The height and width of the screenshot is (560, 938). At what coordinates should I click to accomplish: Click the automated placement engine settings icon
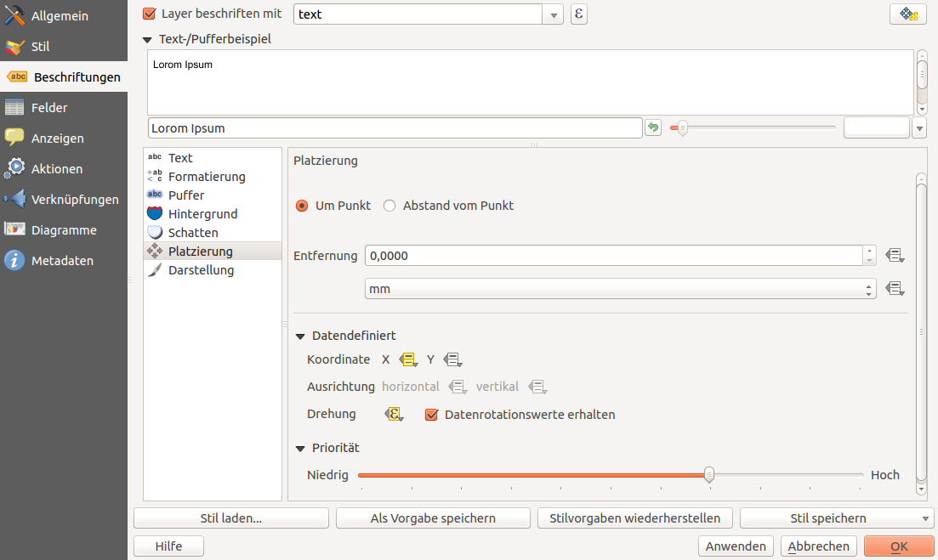tap(907, 14)
